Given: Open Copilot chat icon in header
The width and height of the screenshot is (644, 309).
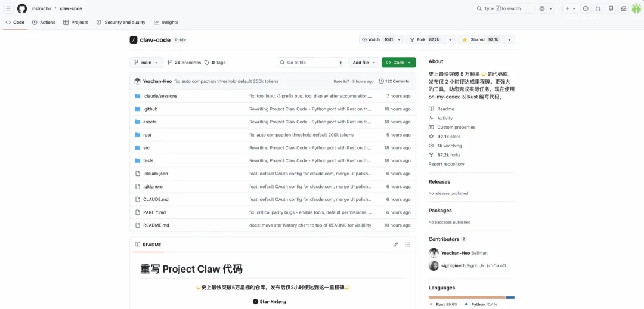Looking at the screenshot, I should pos(542,8).
